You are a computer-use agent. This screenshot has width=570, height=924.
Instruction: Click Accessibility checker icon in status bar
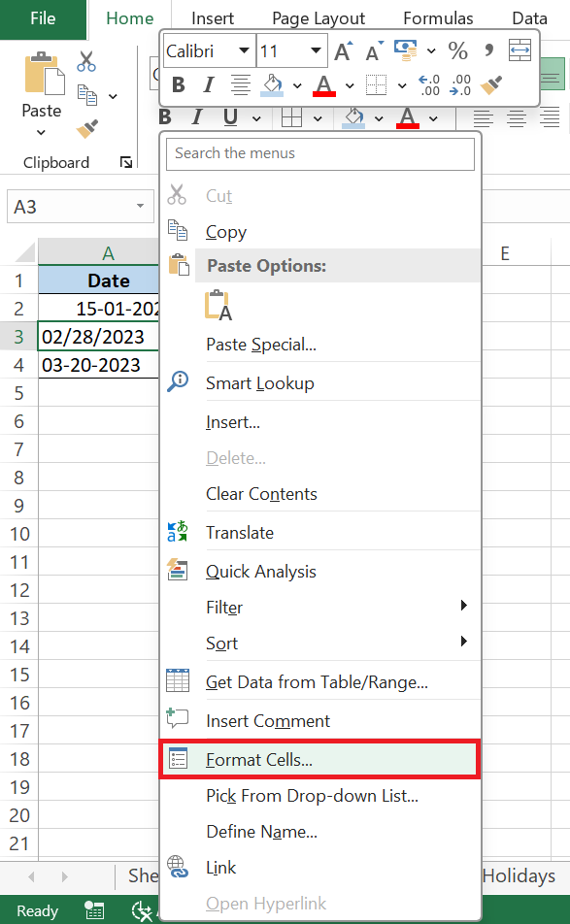(142, 910)
